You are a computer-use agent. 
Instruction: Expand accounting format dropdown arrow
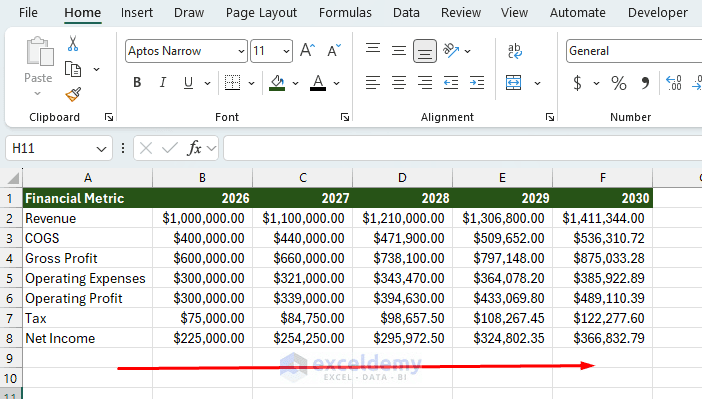click(596, 83)
